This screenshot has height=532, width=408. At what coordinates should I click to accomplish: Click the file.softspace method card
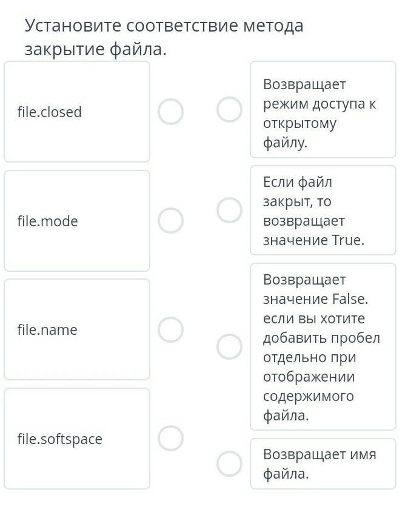tap(77, 438)
